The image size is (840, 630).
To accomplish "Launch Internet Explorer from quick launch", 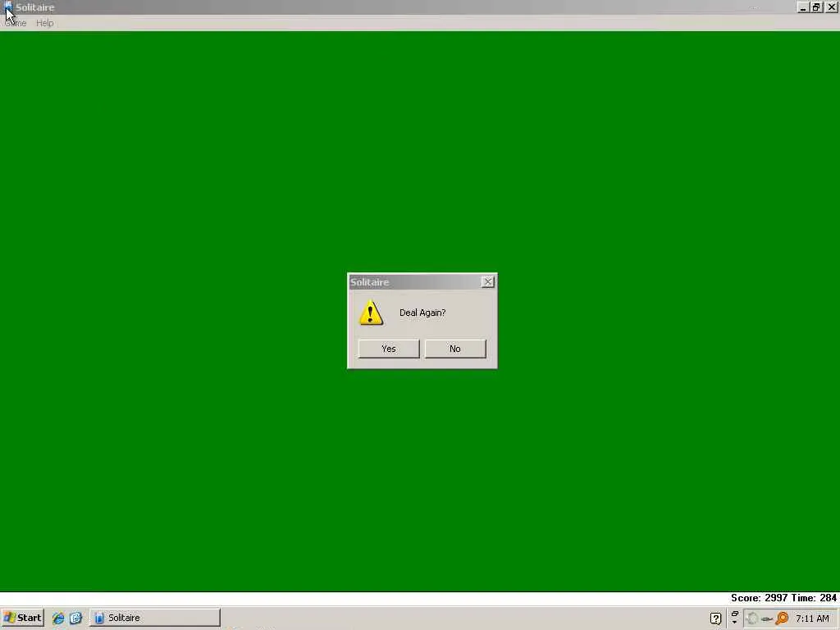I will [x=58, y=619].
